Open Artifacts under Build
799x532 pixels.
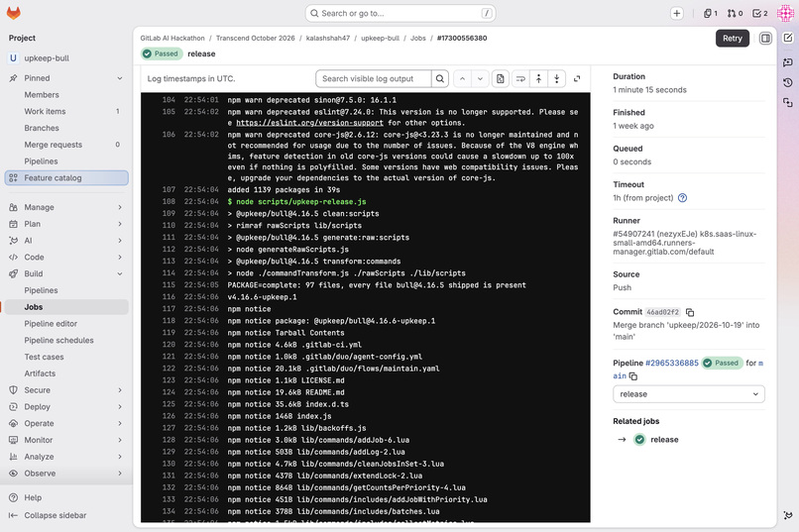(66, 373)
